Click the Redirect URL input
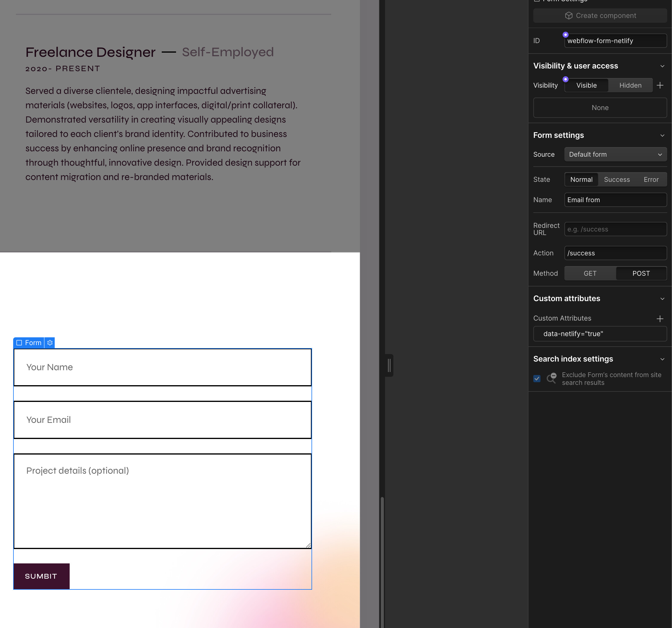Screen dimensions: 672x628 pos(615,229)
